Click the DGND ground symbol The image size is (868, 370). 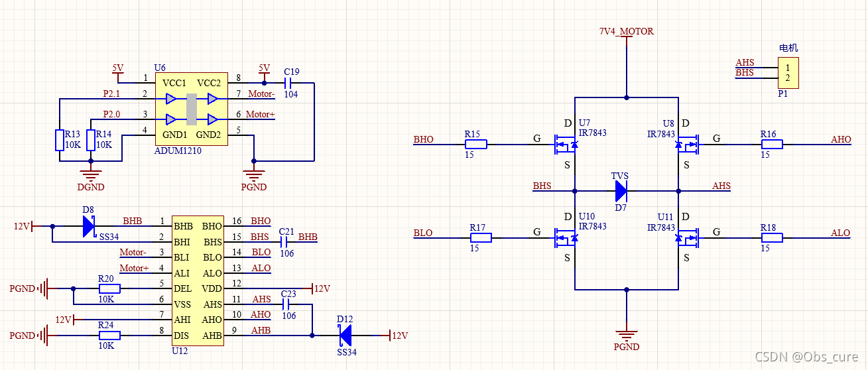coord(91,176)
